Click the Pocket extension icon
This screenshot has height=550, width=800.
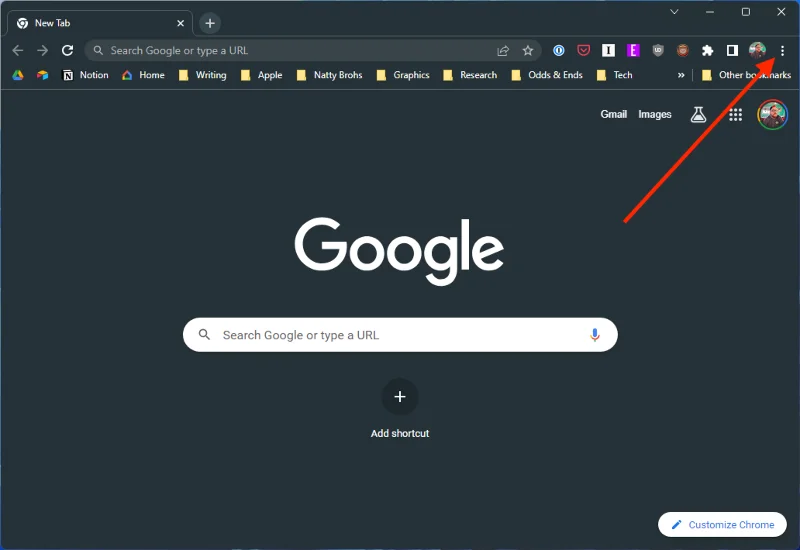tap(584, 50)
